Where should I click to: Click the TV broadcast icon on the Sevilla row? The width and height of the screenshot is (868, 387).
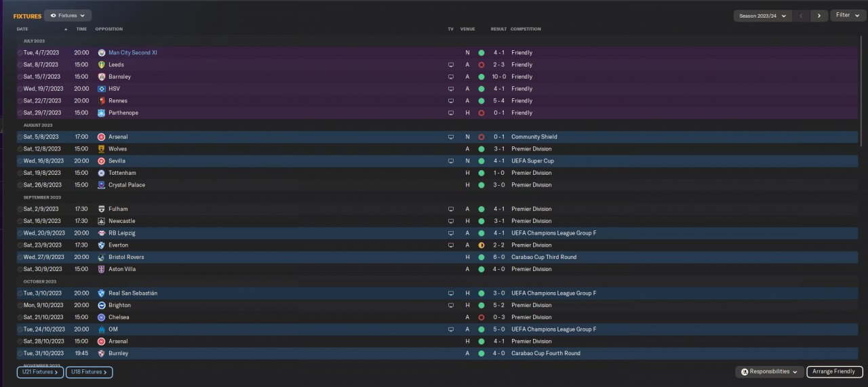pyautogui.click(x=451, y=161)
